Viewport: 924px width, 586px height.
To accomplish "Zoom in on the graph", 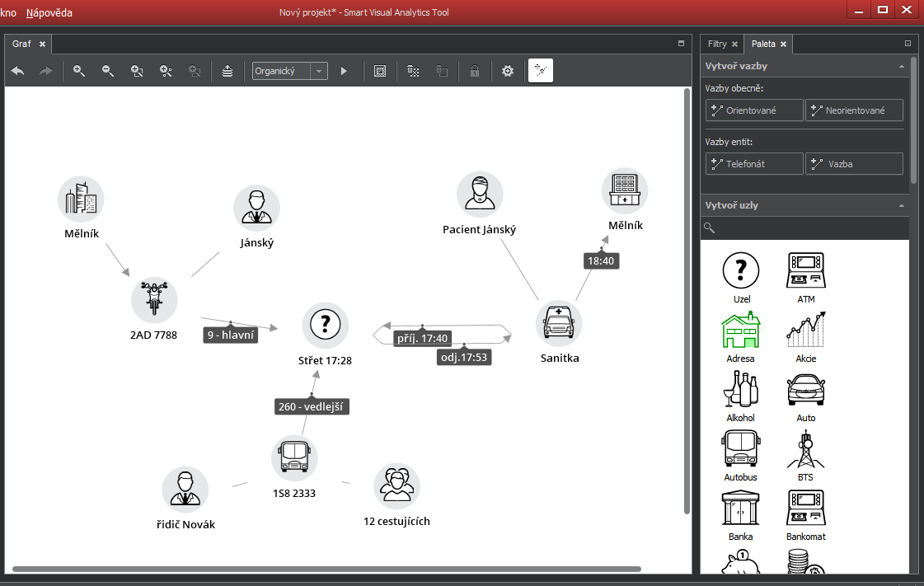I will pyautogui.click(x=79, y=71).
